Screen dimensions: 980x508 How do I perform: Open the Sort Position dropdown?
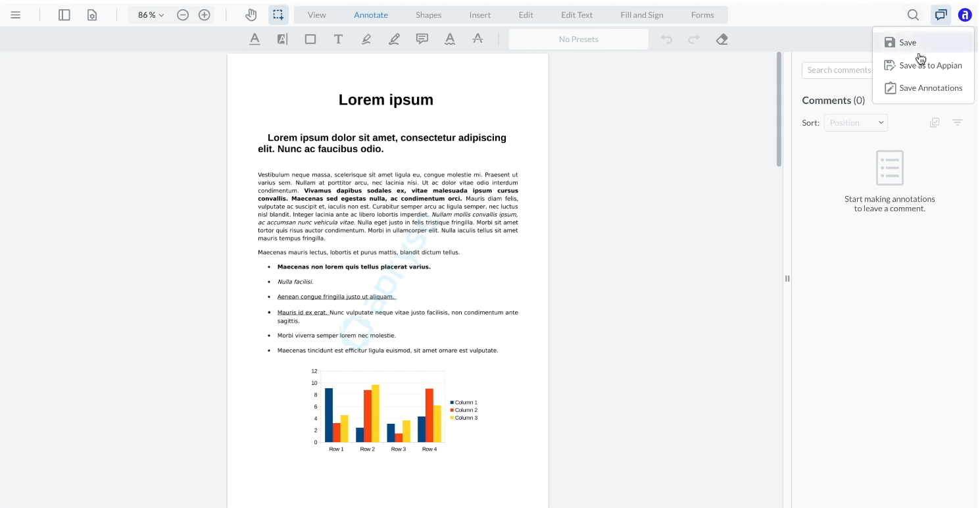pos(856,122)
